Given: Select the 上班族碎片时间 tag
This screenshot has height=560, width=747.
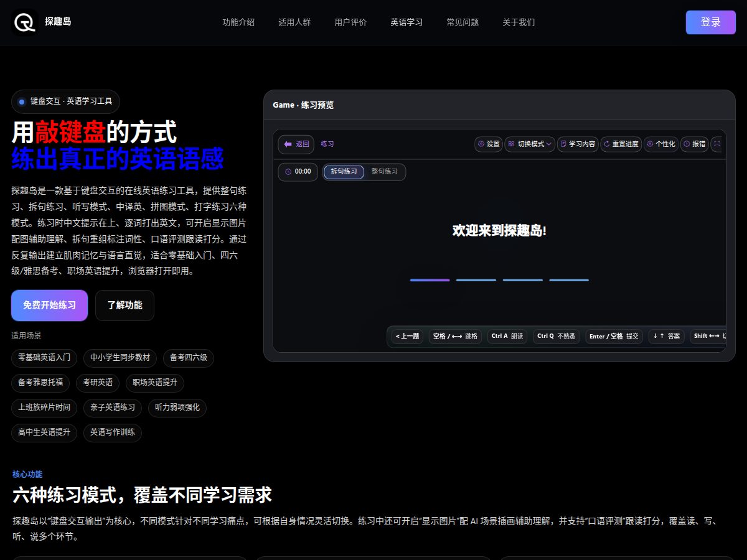Looking at the screenshot, I should 44,408.
